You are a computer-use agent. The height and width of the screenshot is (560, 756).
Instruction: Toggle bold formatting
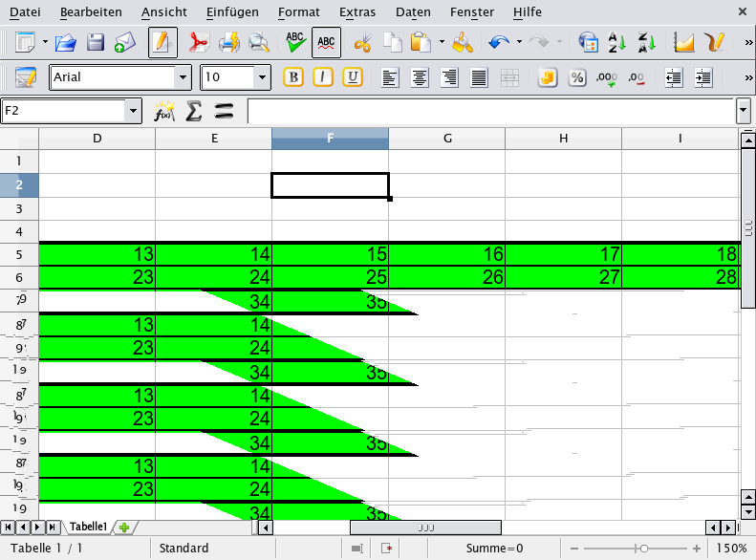pyautogui.click(x=293, y=77)
